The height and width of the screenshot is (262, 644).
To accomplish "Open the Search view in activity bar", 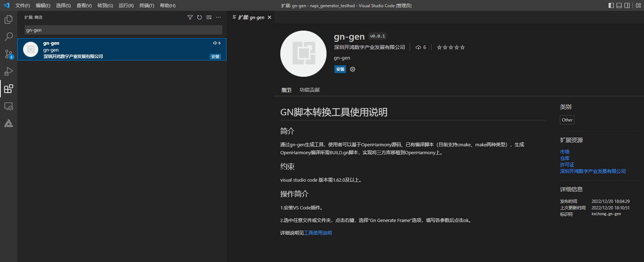I will [9, 37].
